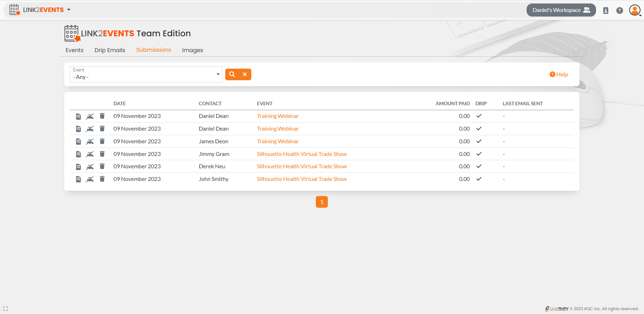This screenshot has width=644, height=314.
Task: Click the LINK2EVENTS Team Edition page title
Action: click(x=128, y=33)
